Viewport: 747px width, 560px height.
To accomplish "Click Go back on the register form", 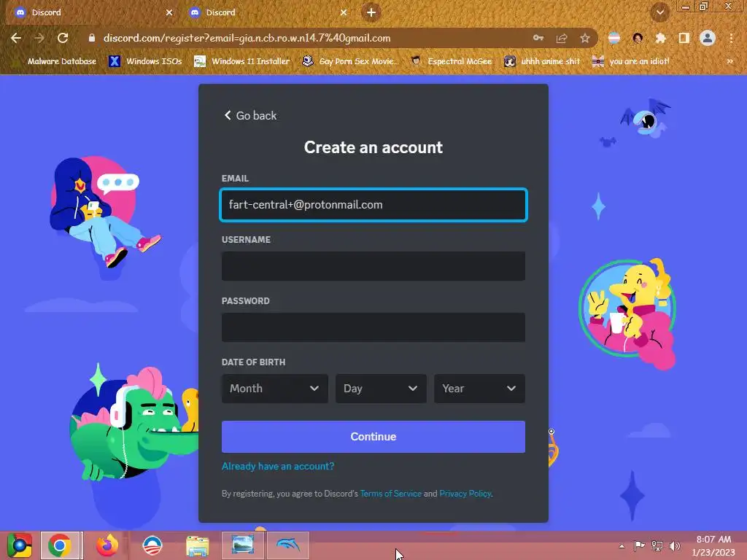I will pos(250,116).
